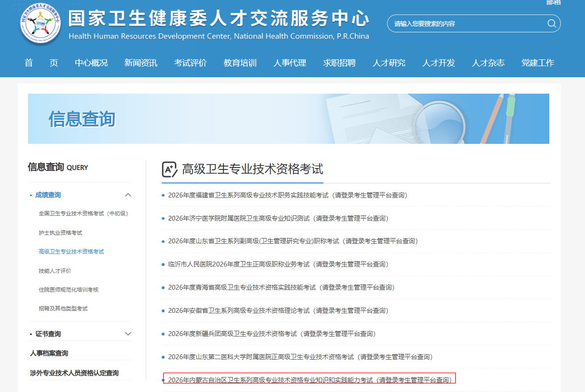Click the search magnifier icon
Image resolution: width=585 pixels, height=392 pixels.
coord(551,24)
